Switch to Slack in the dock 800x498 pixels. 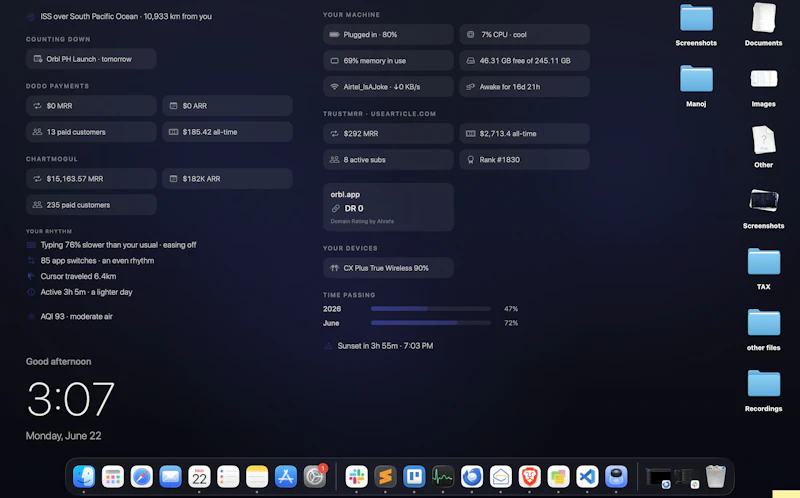click(356, 477)
